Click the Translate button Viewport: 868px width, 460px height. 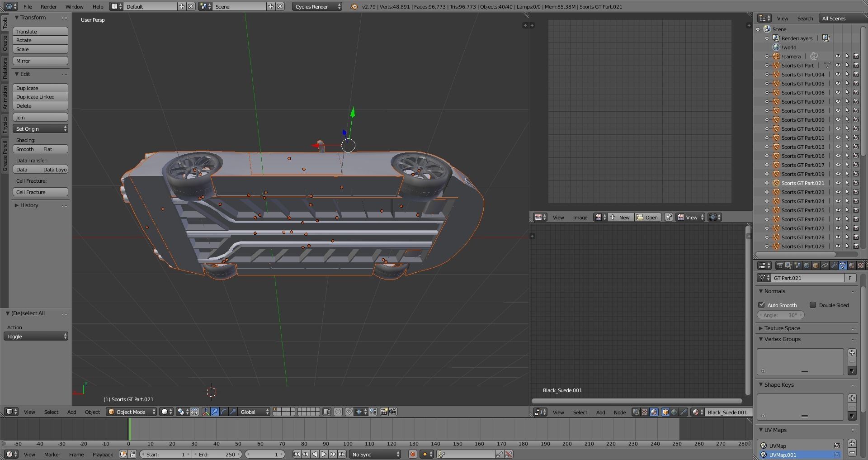click(x=41, y=32)
